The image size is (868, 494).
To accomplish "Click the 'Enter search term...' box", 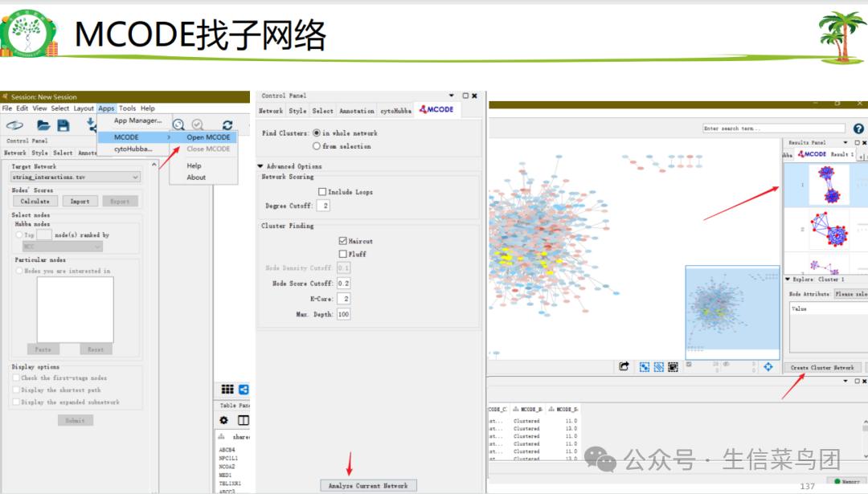I will click(773, 129).
